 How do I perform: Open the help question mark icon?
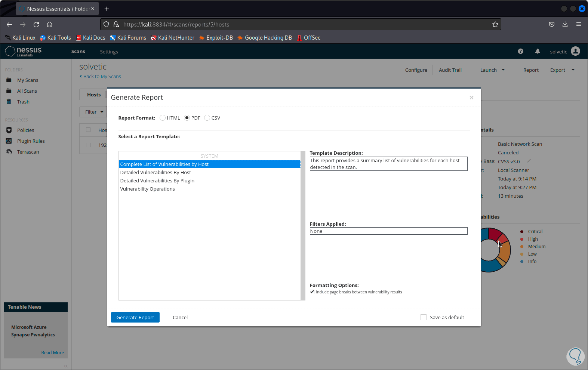520,51
